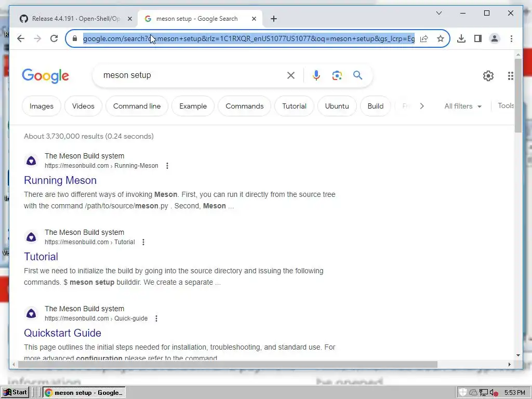Open the Start menu
This screenshot has height=399, width=532.
click(x=15, y=393)
